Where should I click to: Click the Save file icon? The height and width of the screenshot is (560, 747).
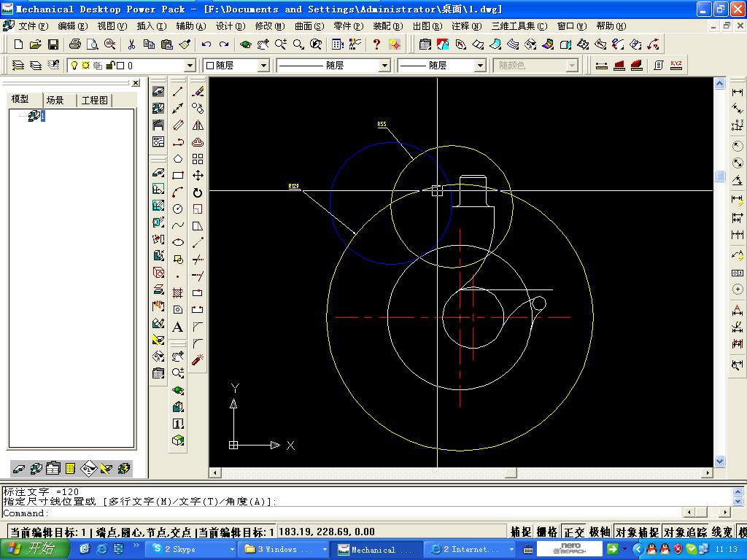pos(53,44)
